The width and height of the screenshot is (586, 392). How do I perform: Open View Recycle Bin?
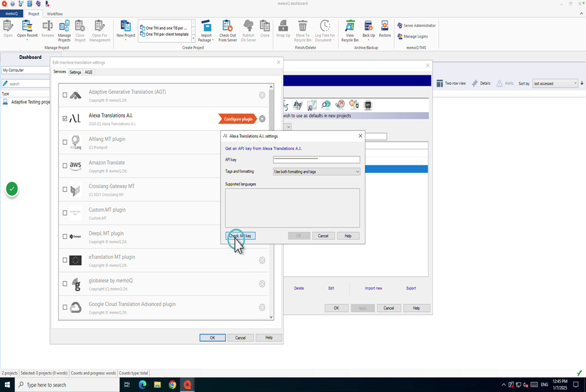click(350, 31)
